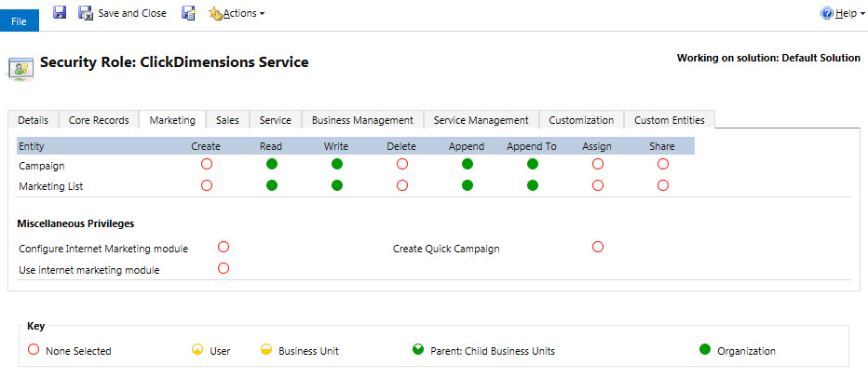Click the Save and Close icon
This screenshot has width=868, height=378.
86,13
